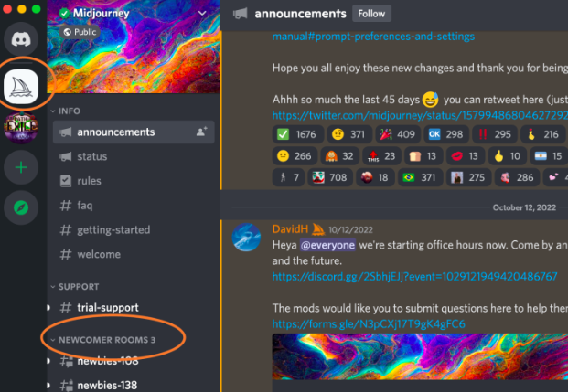Screen dimensions: 568x392
Task: Click invite people icon beside announcements channel
Action: [202, 132]
